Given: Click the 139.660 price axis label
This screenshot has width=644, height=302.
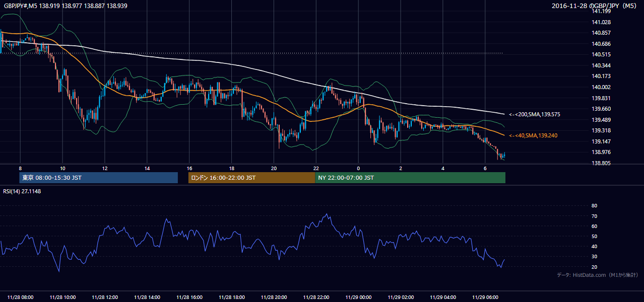Looking at the screenshot, I should click(601, 109).
